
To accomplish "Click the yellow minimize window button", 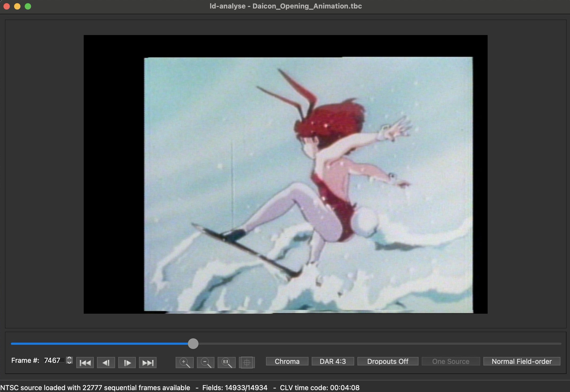I will click(17, 6).
